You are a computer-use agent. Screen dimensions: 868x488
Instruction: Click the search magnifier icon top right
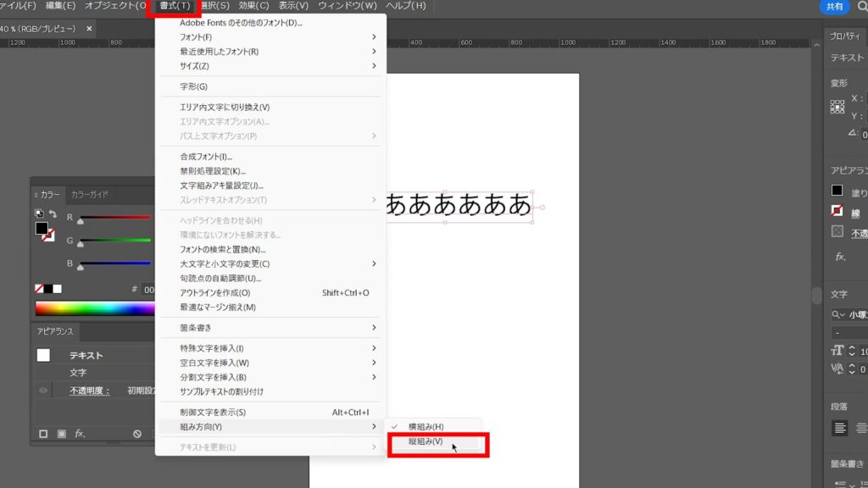point(862,7)
